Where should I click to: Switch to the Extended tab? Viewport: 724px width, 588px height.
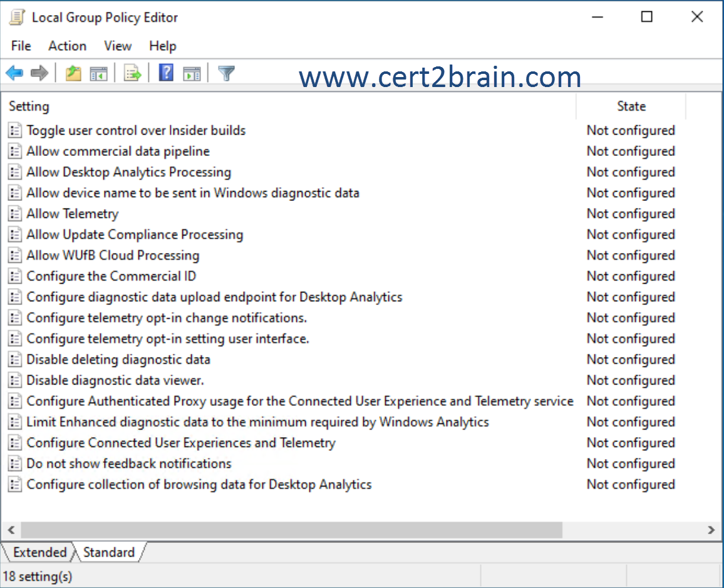[x=39, y=552]
